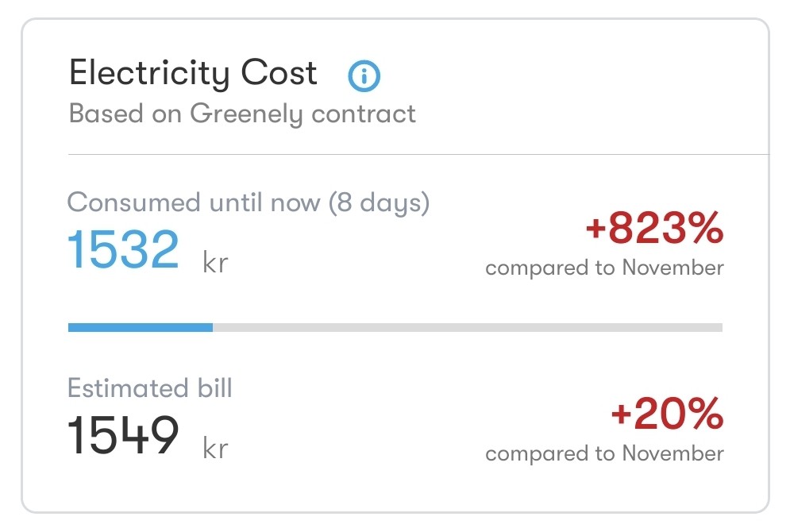The height and width of the screenshot is (532, 790).
Task: Click the divider line below the header
Action: [x=418, y=153]
